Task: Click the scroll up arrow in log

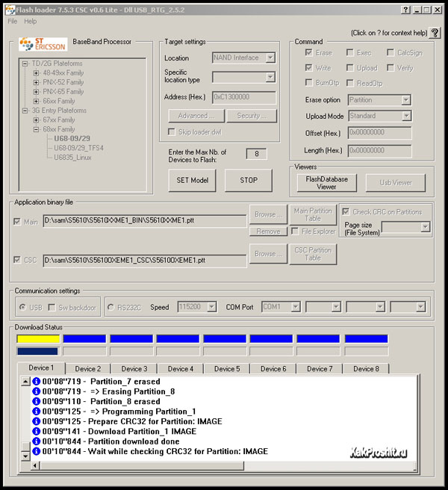Action: (x=25, y=382)
